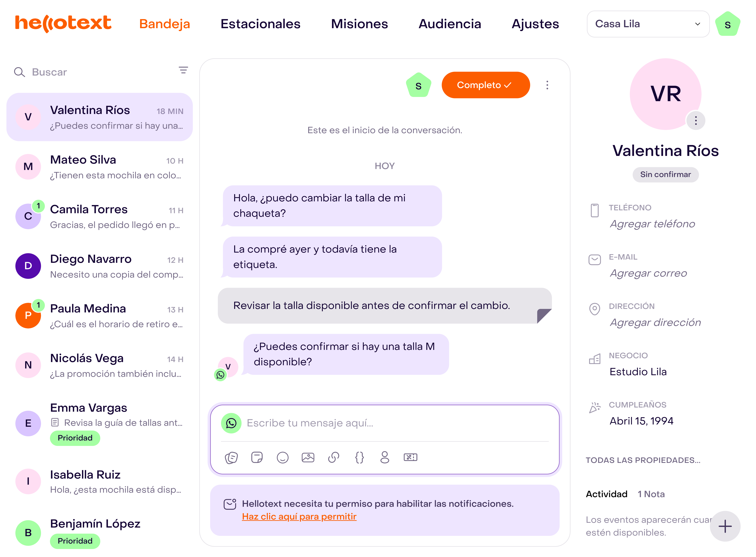Open the Completo status dropdown
Screen dimensions: 756x557
486,85
